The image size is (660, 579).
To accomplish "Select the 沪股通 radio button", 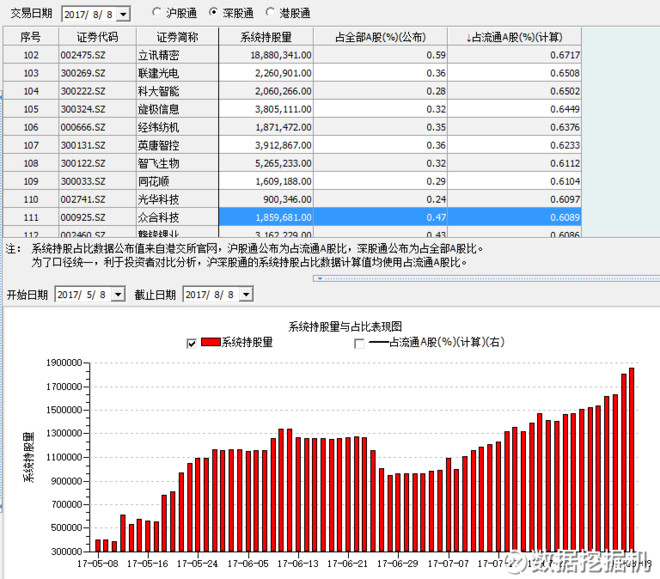I will [x=158, y=13].
